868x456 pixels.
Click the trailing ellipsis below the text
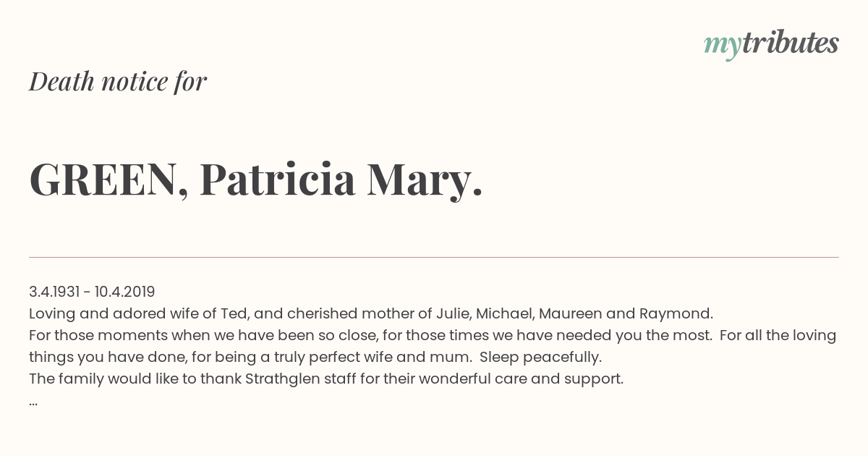click(x=33, y=402)
